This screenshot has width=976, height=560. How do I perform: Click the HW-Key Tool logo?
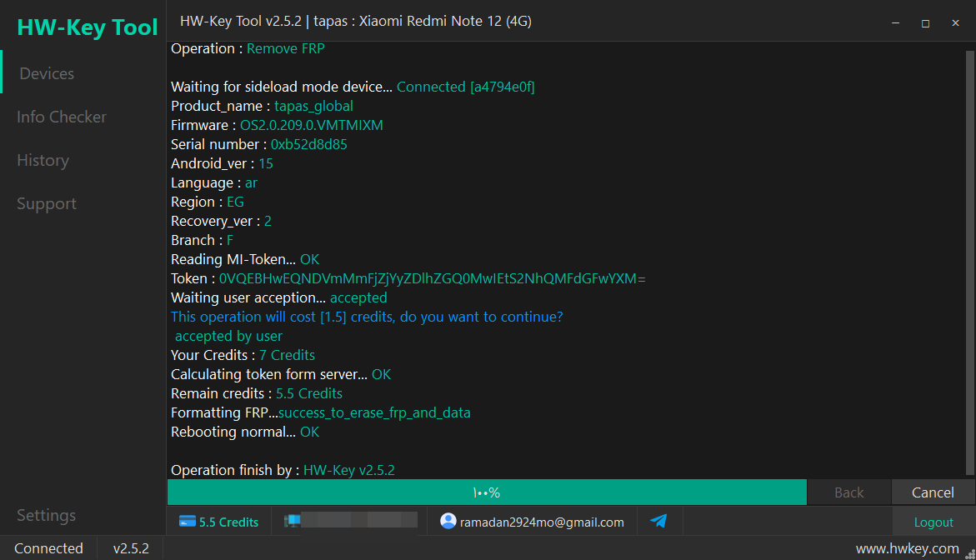click(x=88, y=27)
